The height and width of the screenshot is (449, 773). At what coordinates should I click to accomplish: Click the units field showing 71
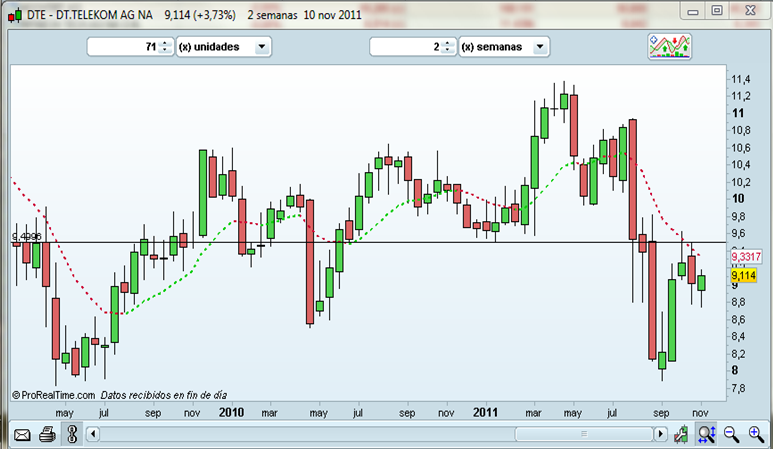coord(124,47)
